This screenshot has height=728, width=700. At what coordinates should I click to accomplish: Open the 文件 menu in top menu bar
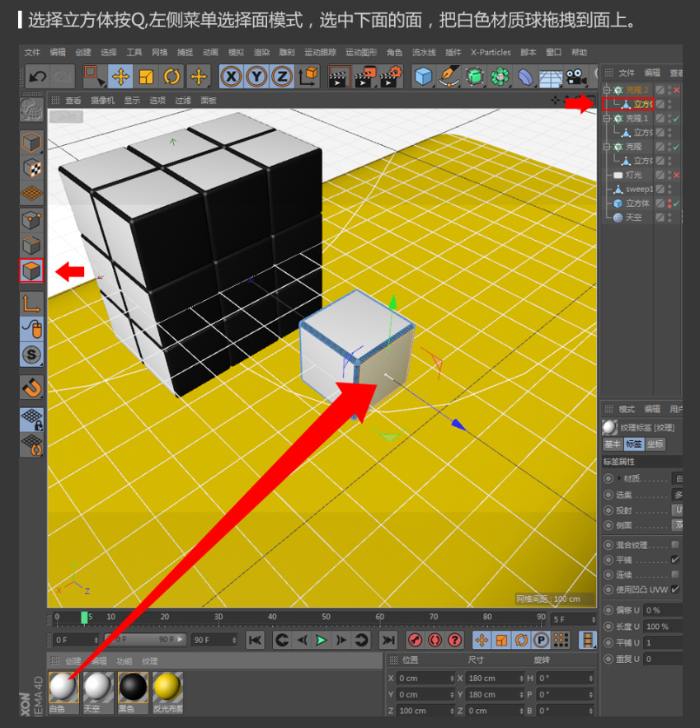[32, 53]
